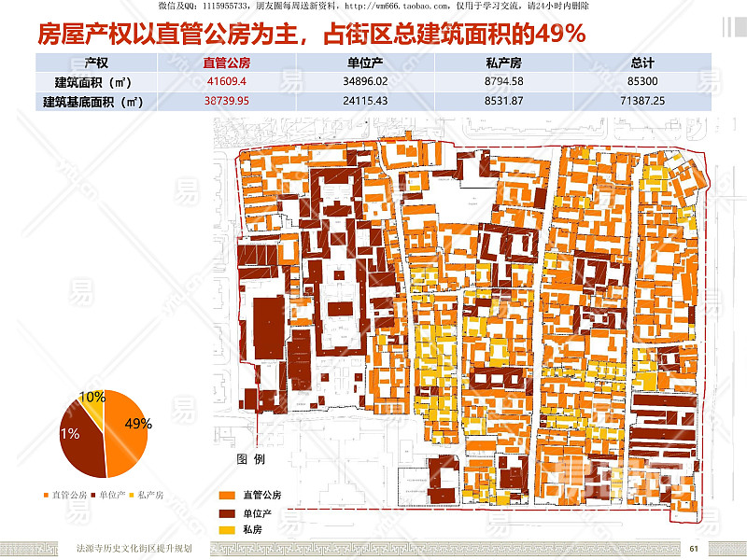This screenshot has height=560, width=747.
Task: Select the total value 71387.25
Action: (642, 101)
